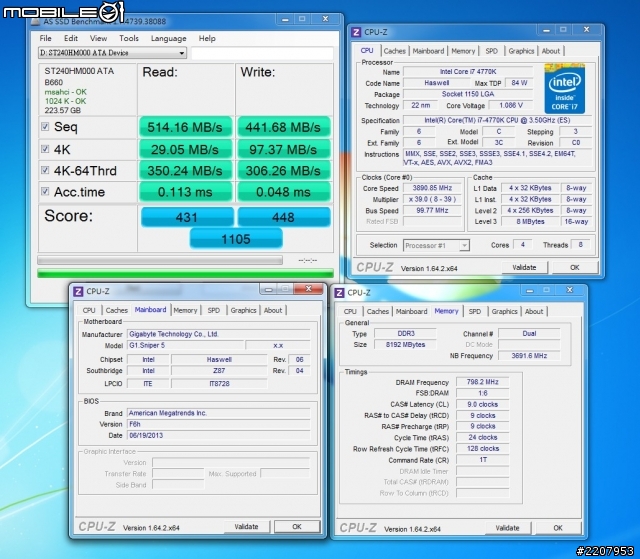This screenshot has width=640, height=559.
Task: Minimize the CPU-Z Memory window
Action: click(x=529, y=290)
